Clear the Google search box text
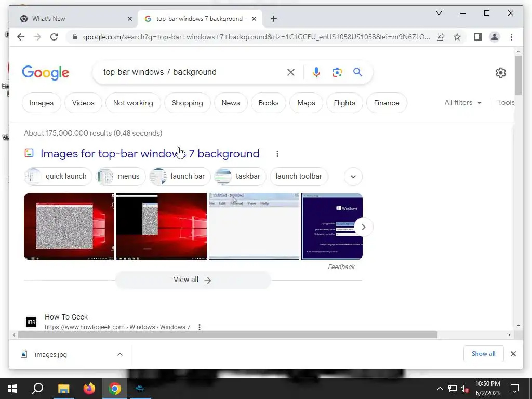532x399 pixels. pos(291,72)
